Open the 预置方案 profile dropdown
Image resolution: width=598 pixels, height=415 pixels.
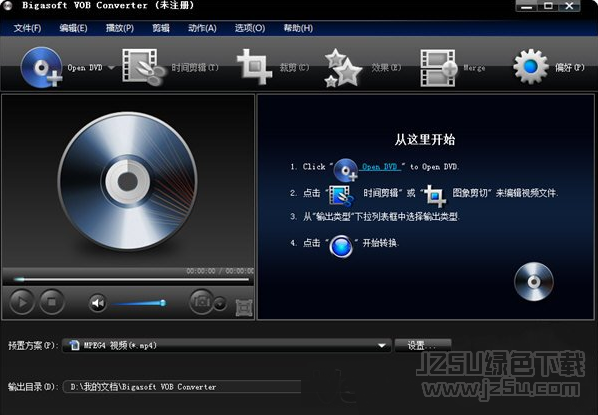(227, 346)
